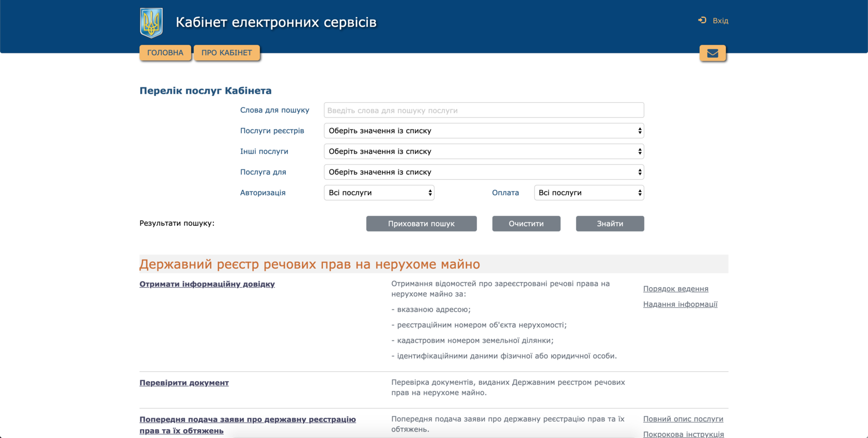Click the Слова для пошуку label

click(275, 110)
